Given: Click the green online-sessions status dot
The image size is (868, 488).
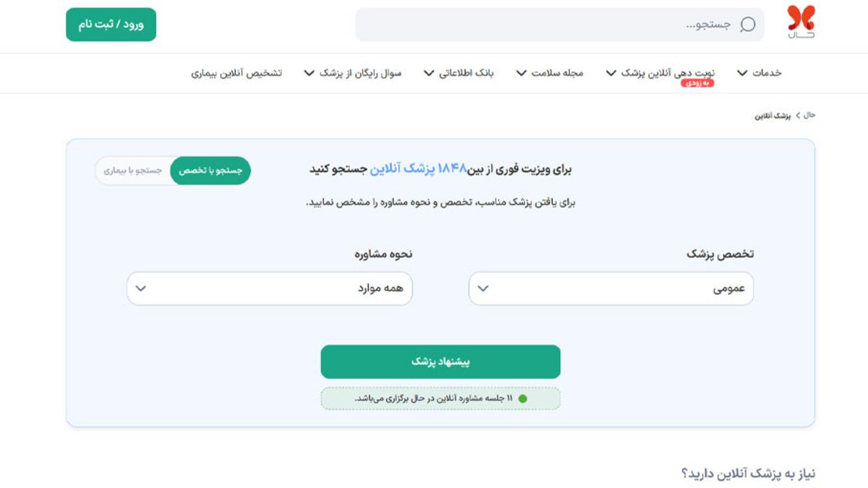Looking at the screenshot, I should click(x=523, y=398).
